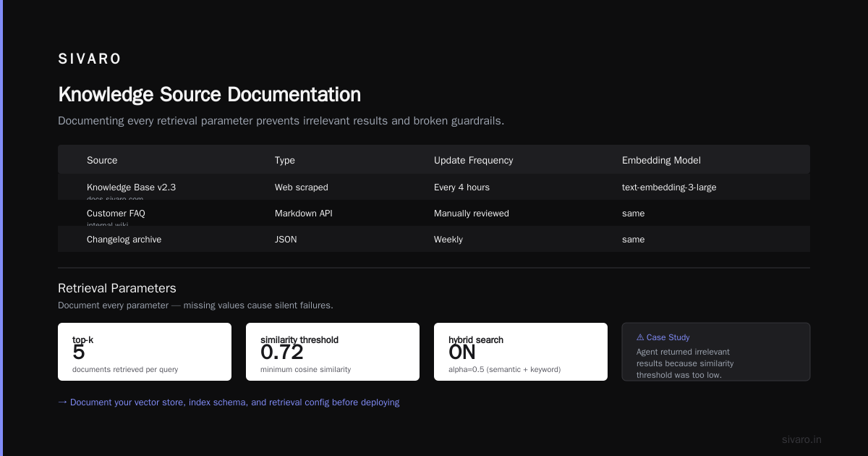Click the JSON type cell
This screenshot has height=456, width=868.
click(286, 239)
